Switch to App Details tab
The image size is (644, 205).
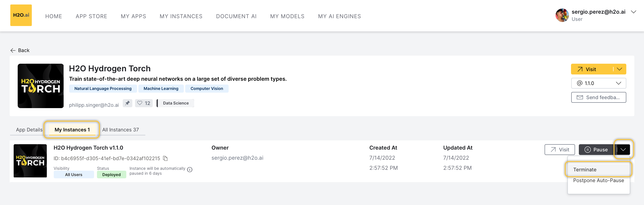tap(29, 130)
